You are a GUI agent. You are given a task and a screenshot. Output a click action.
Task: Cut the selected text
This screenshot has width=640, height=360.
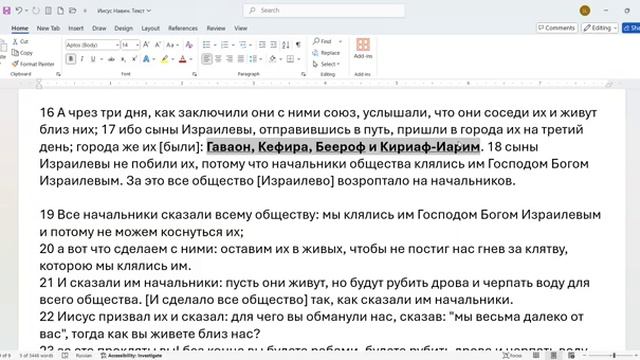[20, 42]
